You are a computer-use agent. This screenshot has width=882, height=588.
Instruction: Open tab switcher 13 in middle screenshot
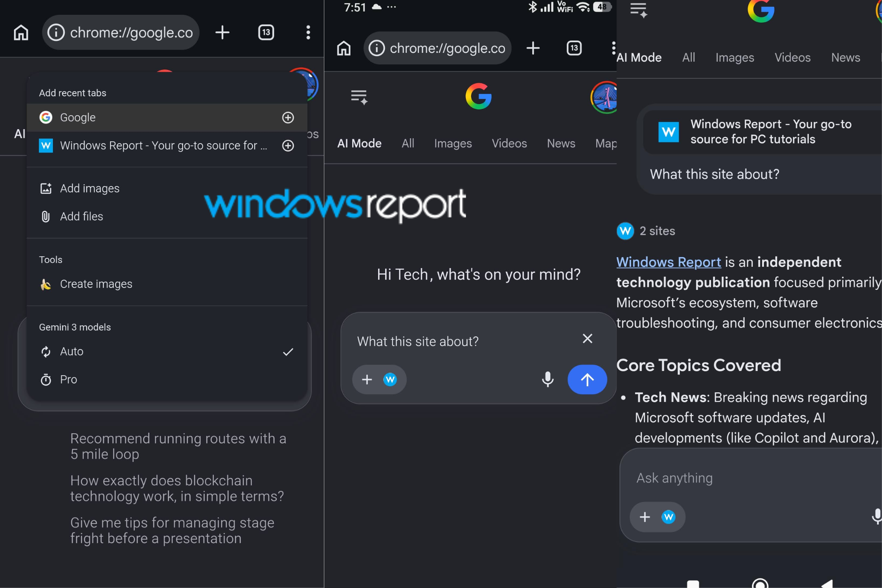click(574, 48)
